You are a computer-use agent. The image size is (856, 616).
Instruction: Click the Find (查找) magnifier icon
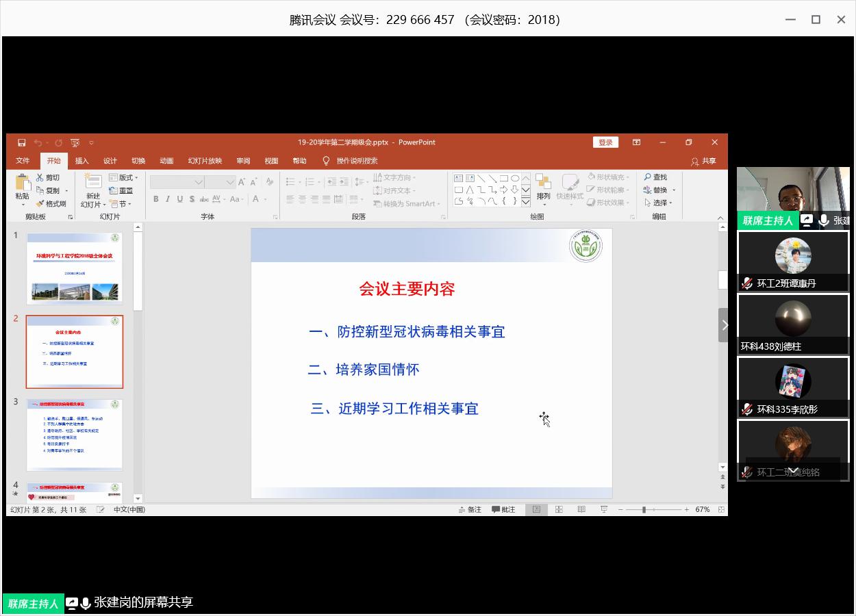tap(647, 177)
